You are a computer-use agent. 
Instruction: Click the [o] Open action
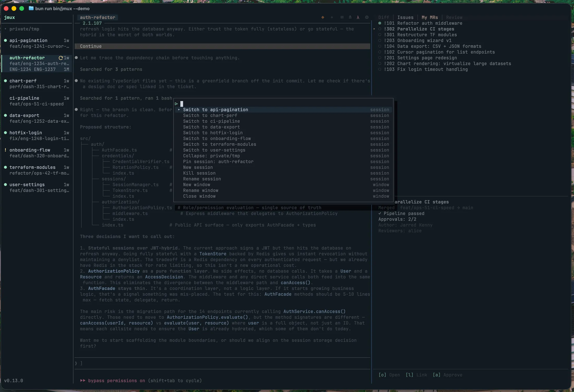(x=389, y=375)
